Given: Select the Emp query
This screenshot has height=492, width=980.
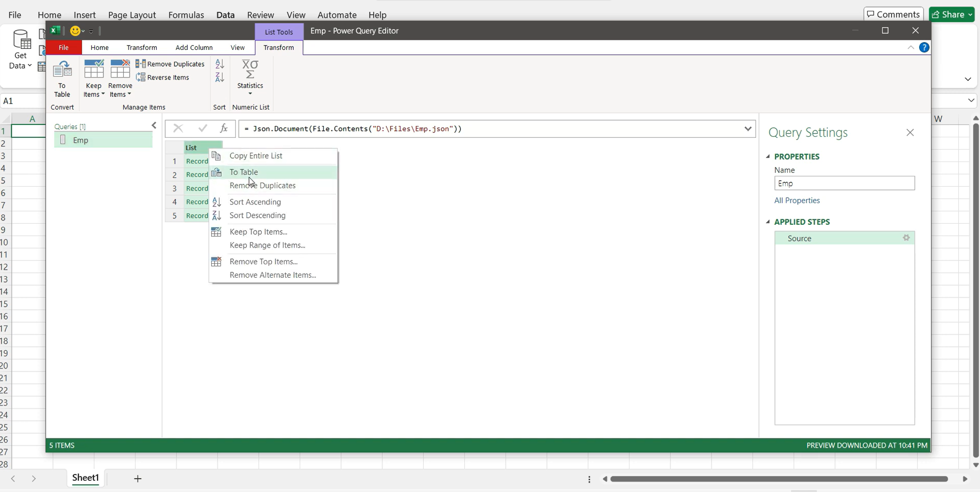Looking at the screenshot, I should point(103,140).
